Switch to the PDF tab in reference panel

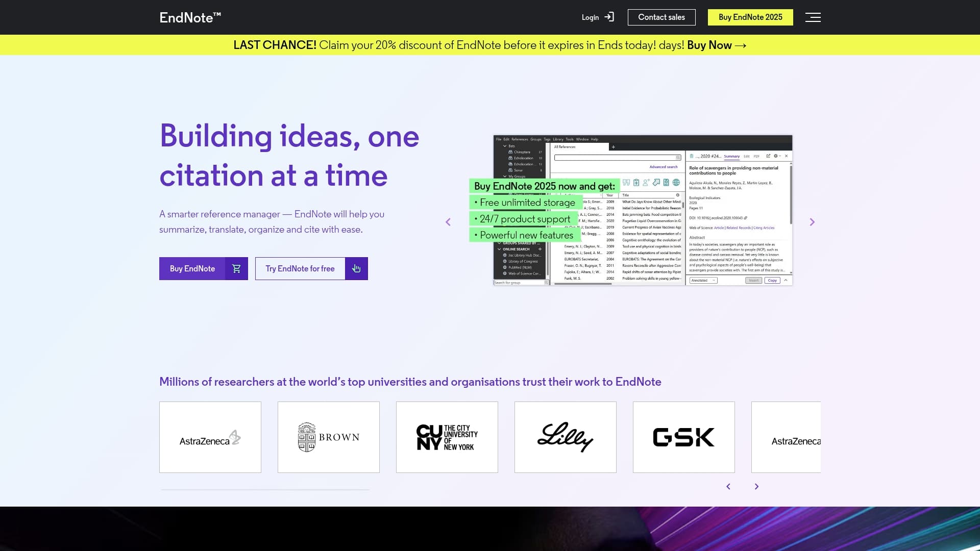point(756,156)
